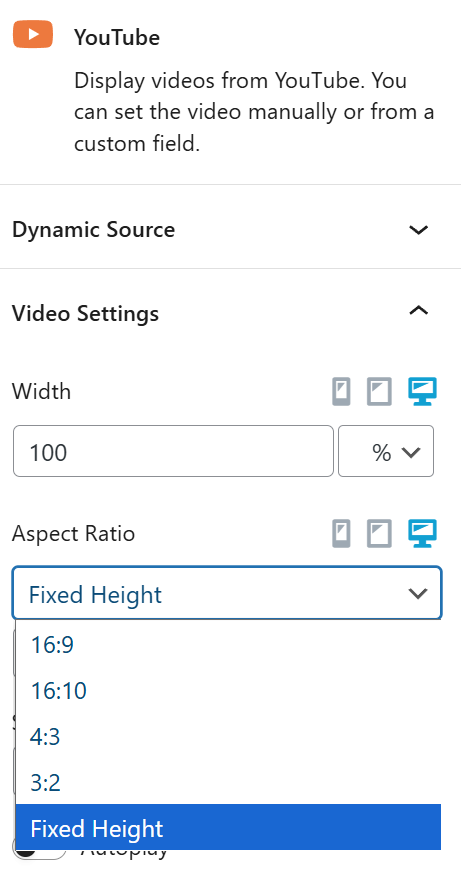Click the Video Settings panel heading
The image size is (461, 880).
tap(85, 313)
